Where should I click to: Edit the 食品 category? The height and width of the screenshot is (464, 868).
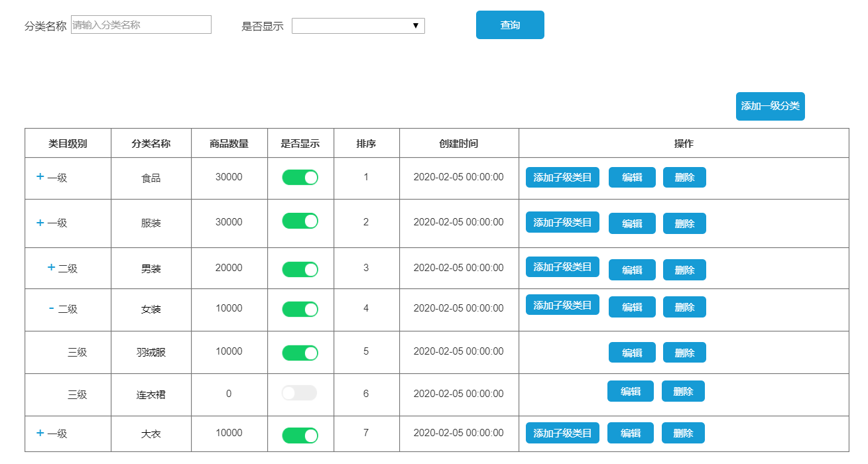632,178
